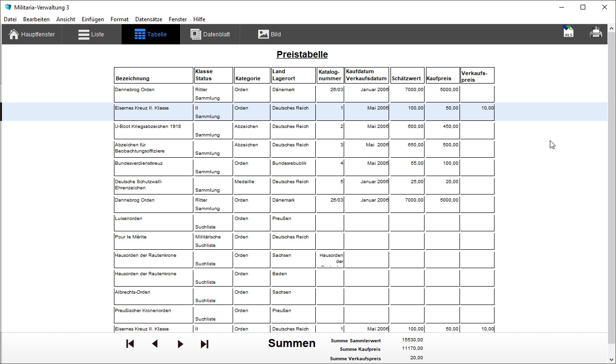Open the Hauptfenster home view
The image size is (616, 364).
pos(32,34)
